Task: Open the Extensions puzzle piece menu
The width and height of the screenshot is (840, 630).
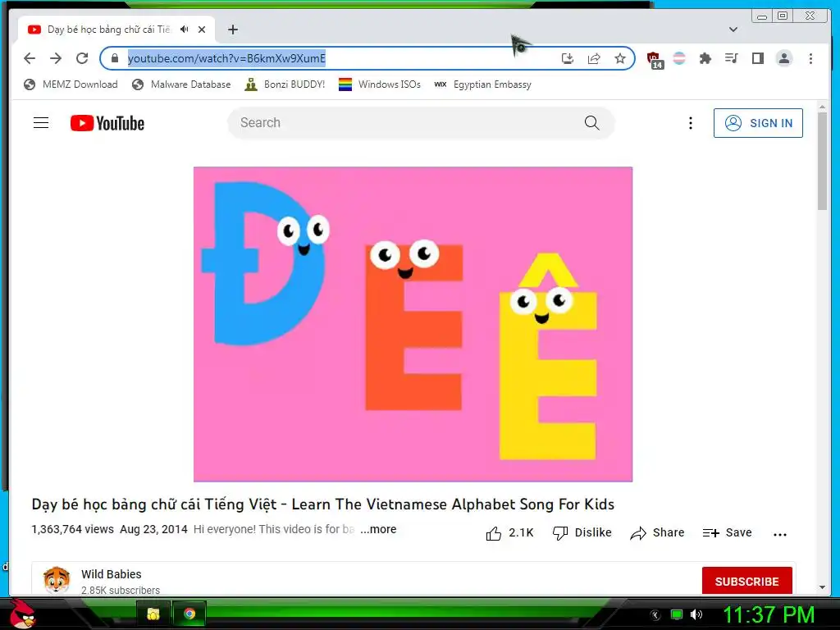Action: (x=705, y=58)
